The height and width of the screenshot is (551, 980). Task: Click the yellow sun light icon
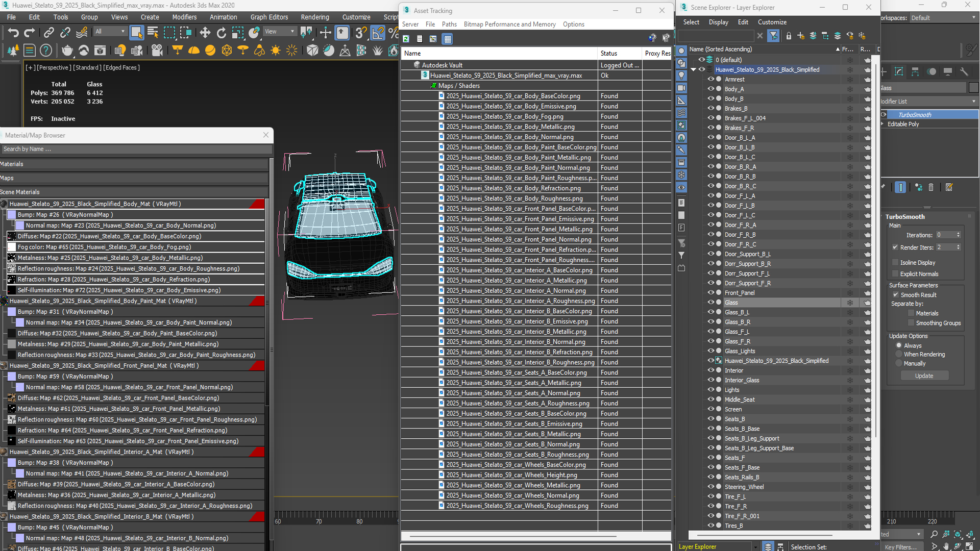[276, 50]
